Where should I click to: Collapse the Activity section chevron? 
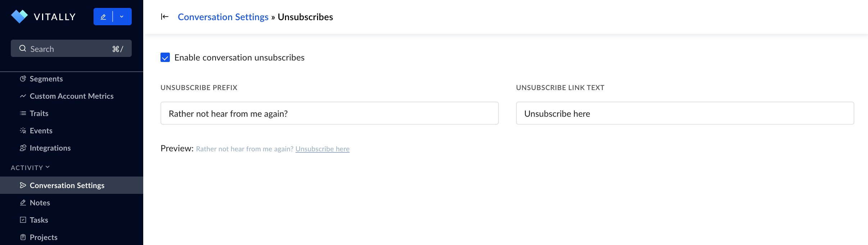pos(48,167)
